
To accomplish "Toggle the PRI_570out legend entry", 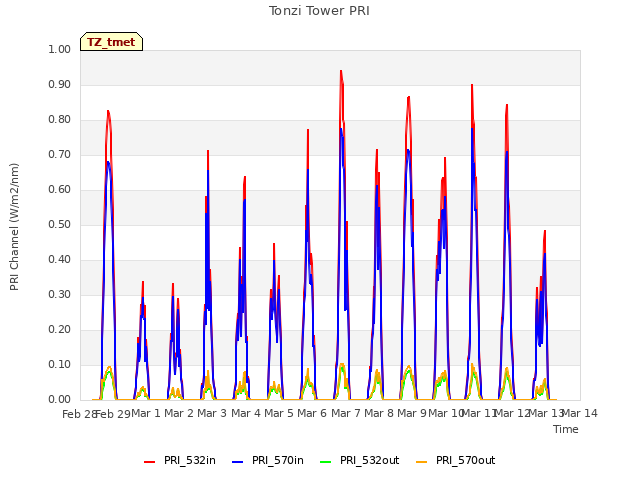I will [456, 460].
